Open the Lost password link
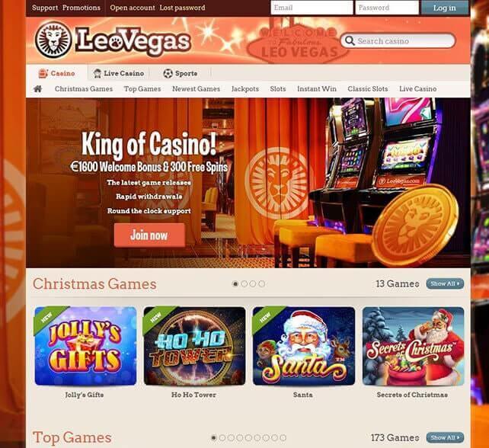The height and width of the screenshot is (448, 489). (182, 8)
